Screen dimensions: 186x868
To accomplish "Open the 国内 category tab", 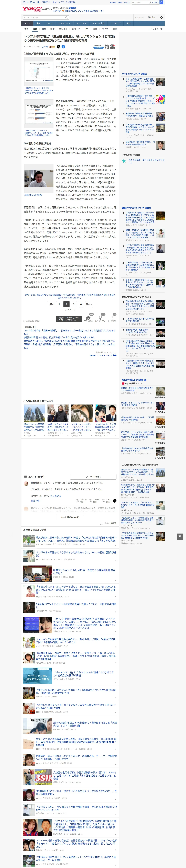I will click(x=35, y=29).
